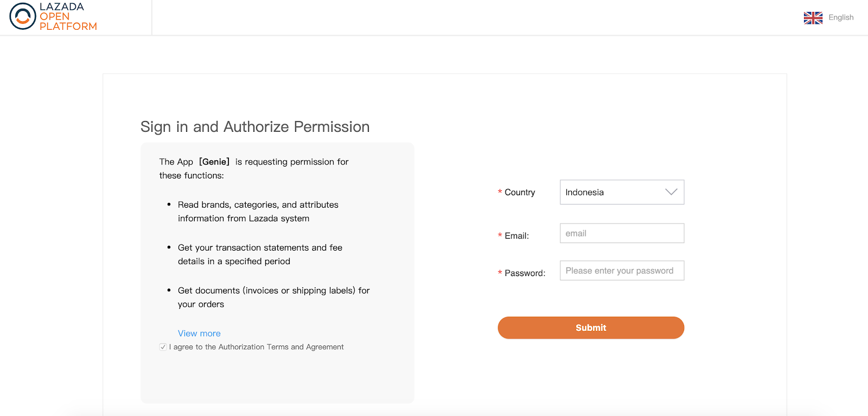Viewport: 868px width, 416px height.
Task: Click the [Genie] app name text
Action: tap(214, 162)
